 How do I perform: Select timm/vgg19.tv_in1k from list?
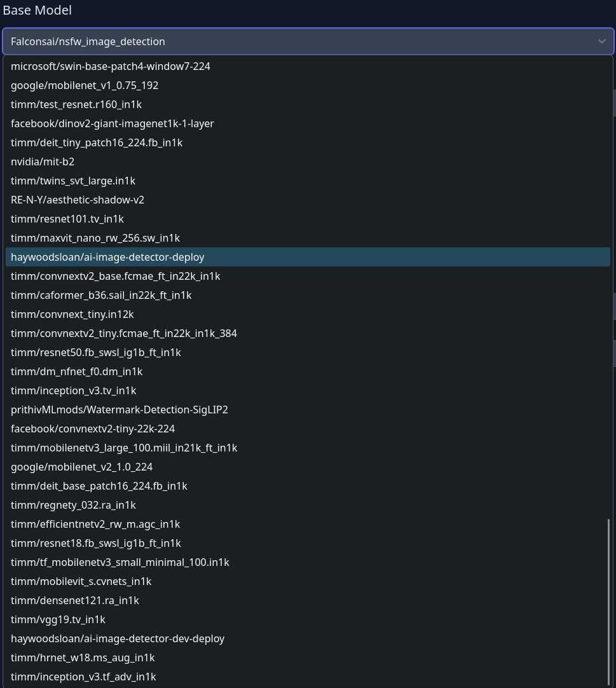[x=308, y=619]
